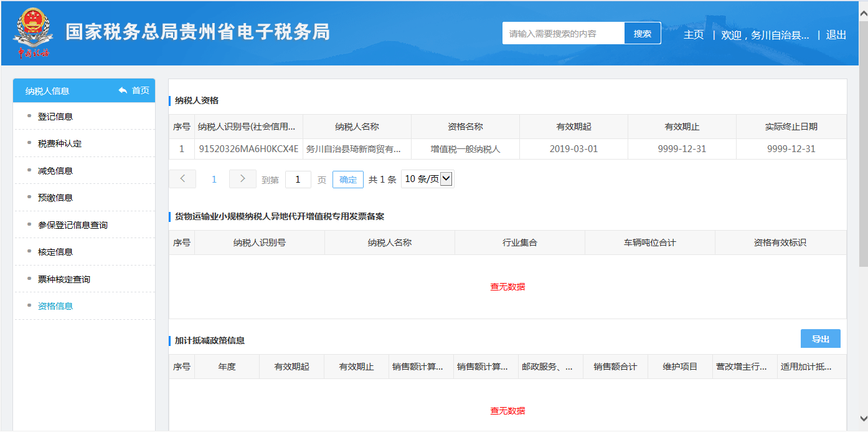Screen dimensions: 868x432
Task: Open the 主页 link in header
Action: 694,35
